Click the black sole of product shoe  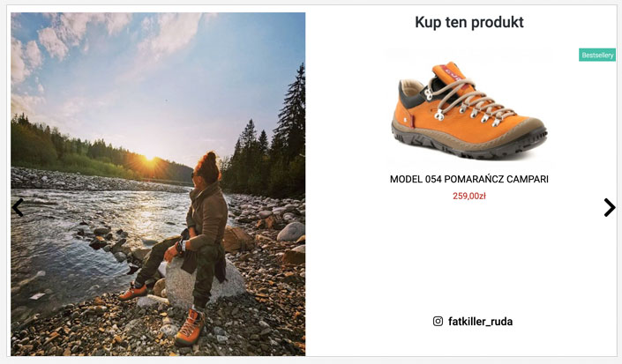tap(470, 146)
